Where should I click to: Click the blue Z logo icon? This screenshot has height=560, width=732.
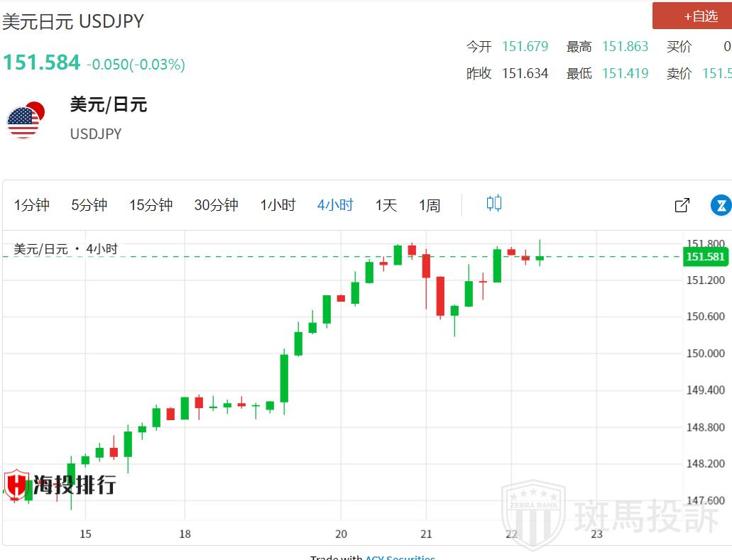pos(721,205)
